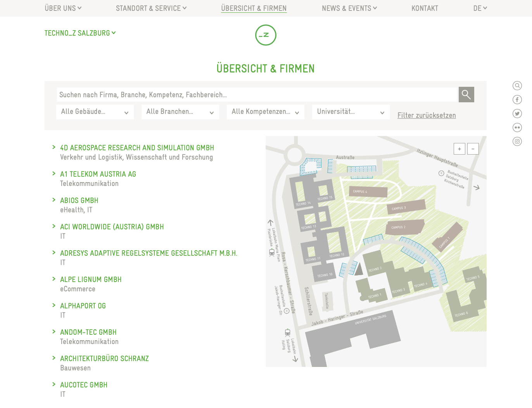
Task: Open the Facebook social icon
Action: pos(517,100)
